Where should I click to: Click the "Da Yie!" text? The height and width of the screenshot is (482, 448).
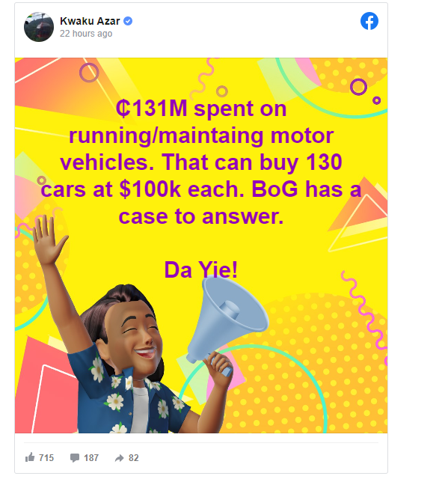tap(201, 270)
